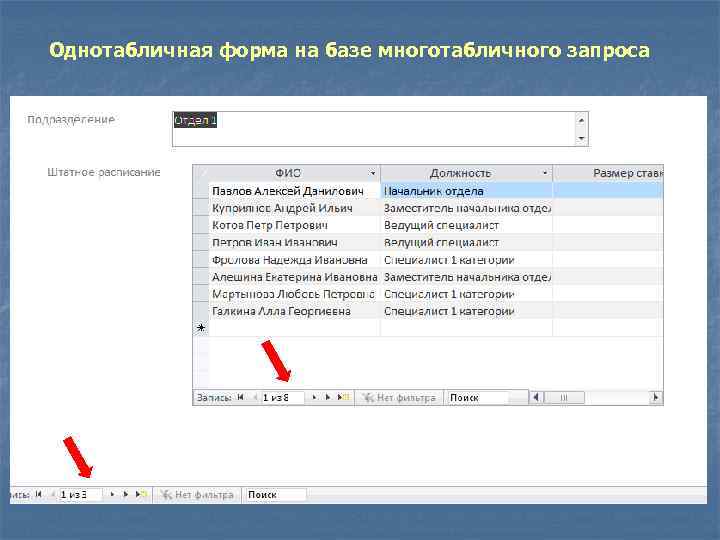This screenshot has height=540, width=720.
Task: Click subform record number box '1 из 8'
Action: coord(282,398)
